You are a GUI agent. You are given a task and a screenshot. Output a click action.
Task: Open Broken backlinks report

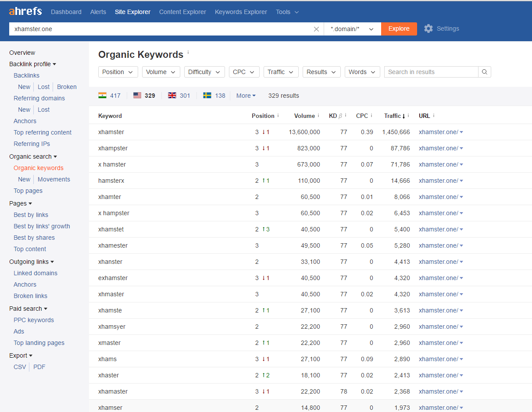(x=67, y=87)
